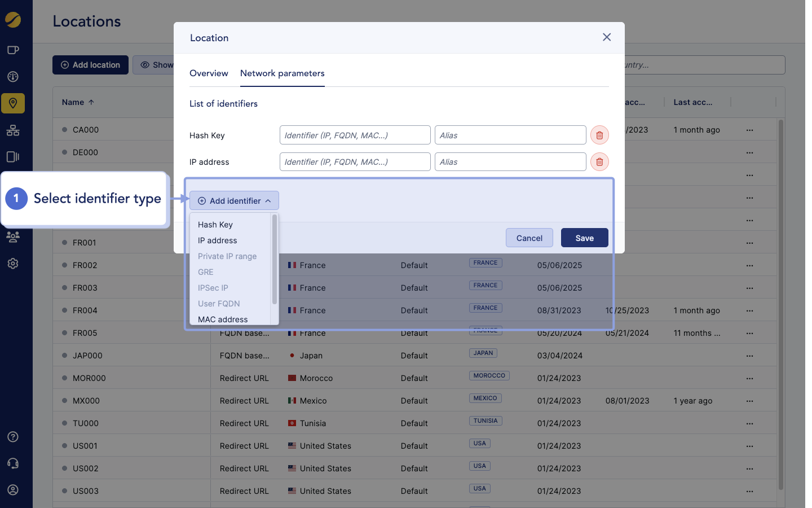Screen dimensions: 812x508
Task: Switch to the Overview tab
Action: (209, 73)
